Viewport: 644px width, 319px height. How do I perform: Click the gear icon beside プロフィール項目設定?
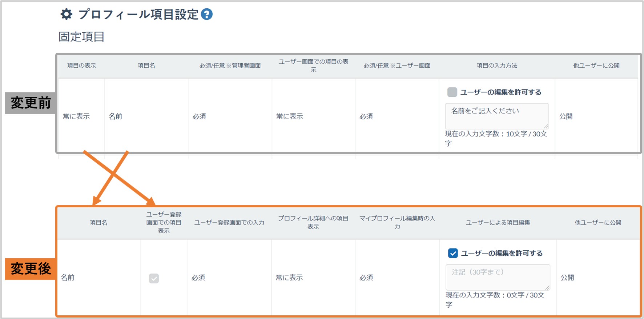66,15
